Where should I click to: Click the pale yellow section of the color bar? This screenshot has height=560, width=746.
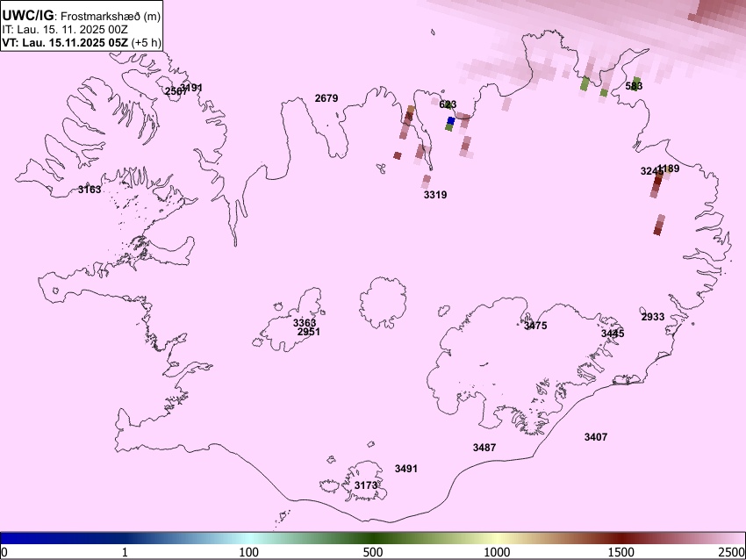497,539
